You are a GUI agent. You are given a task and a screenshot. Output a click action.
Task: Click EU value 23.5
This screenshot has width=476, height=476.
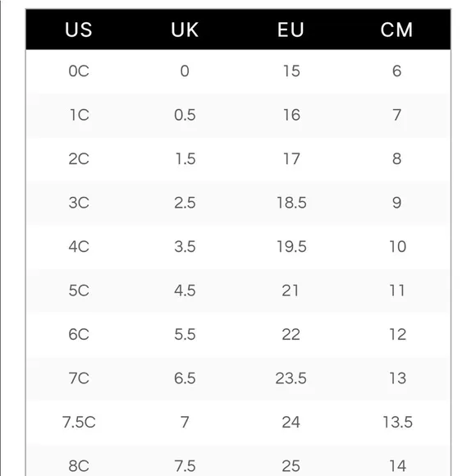pos(291,378)
